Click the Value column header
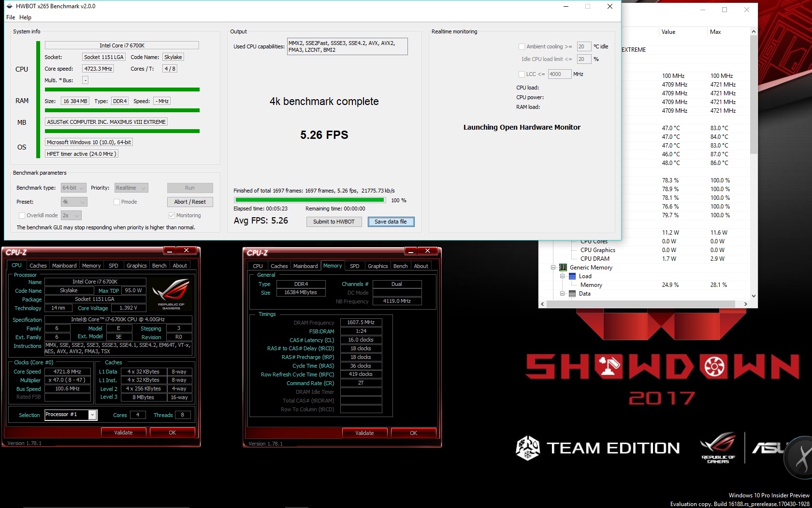The height and width of the screenshot is (508, 812). tap(682, 32)
